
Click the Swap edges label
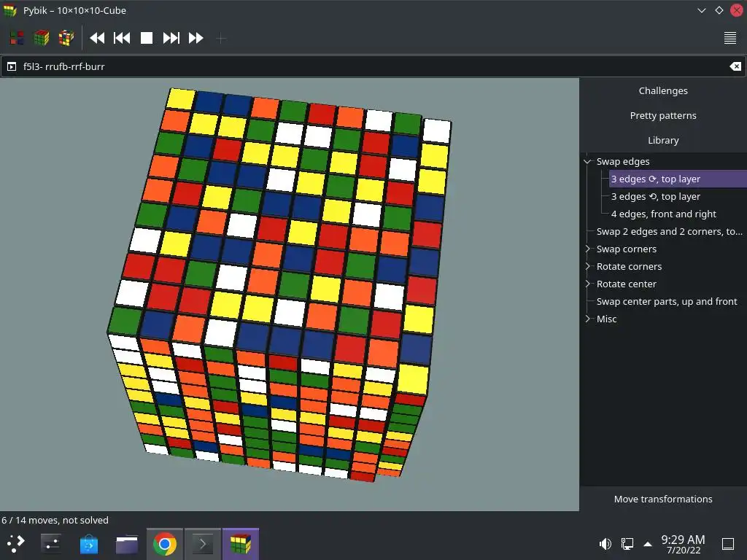point(623,161)
